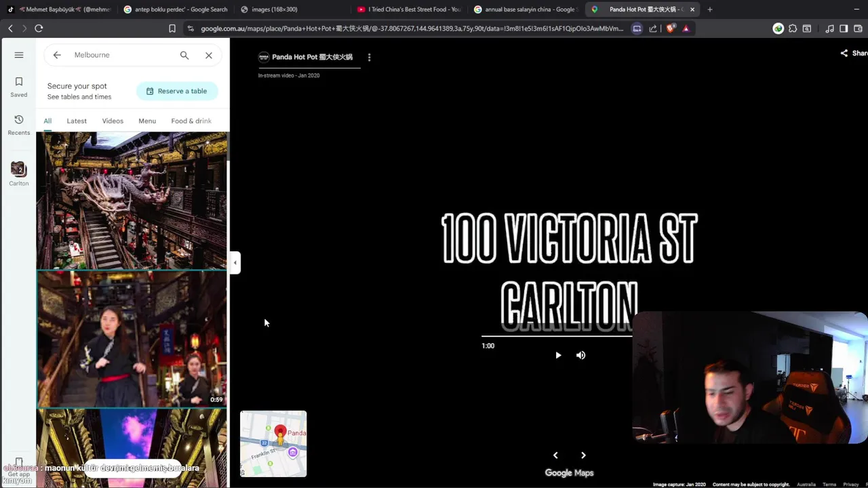Bookmark this page icon in toolbar
The image size is (868, 488).
[172, 28]
